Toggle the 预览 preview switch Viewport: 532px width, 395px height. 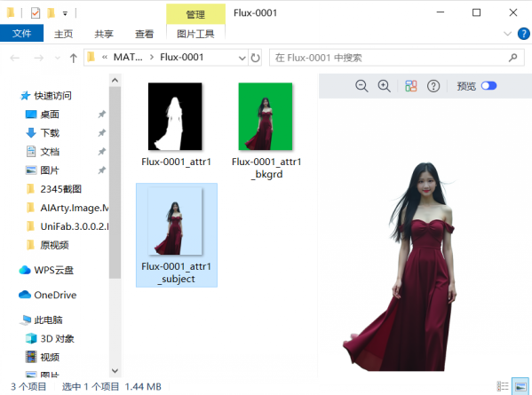(488, 86)
